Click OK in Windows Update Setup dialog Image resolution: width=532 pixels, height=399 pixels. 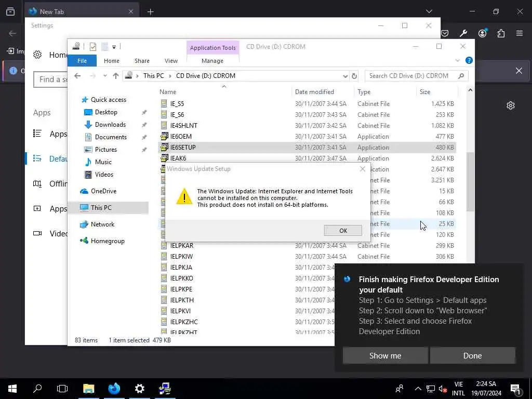point(343,230)
